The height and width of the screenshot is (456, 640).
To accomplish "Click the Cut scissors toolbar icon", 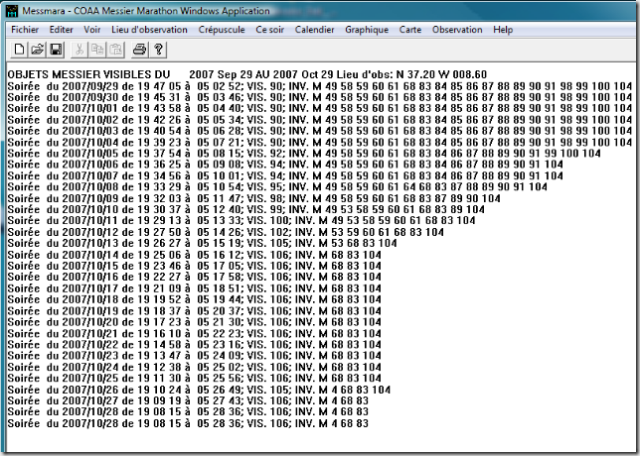I will tap(78, 49).
